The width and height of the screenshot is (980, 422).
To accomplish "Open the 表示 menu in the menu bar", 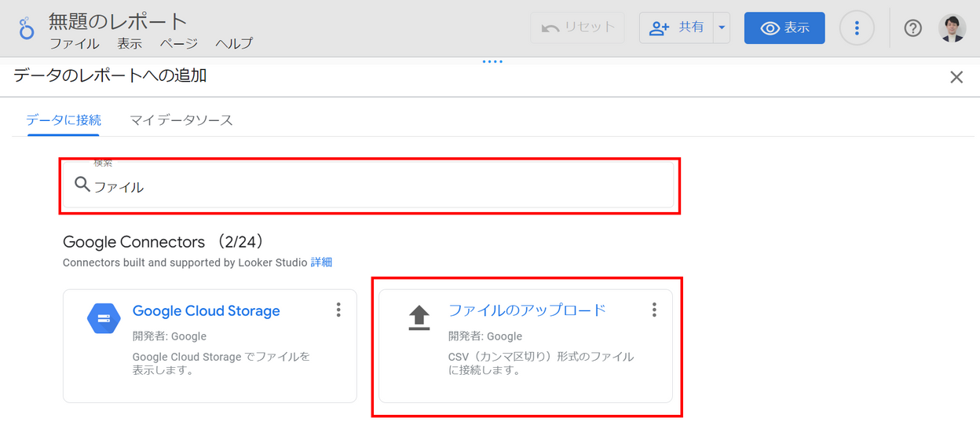I will tap(130, 44).
